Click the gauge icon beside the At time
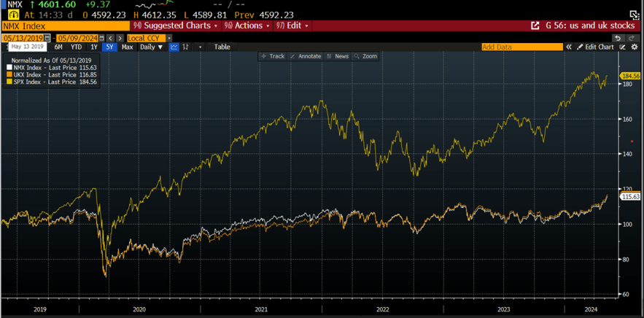644x318 pixels. [x=15, y=15]
